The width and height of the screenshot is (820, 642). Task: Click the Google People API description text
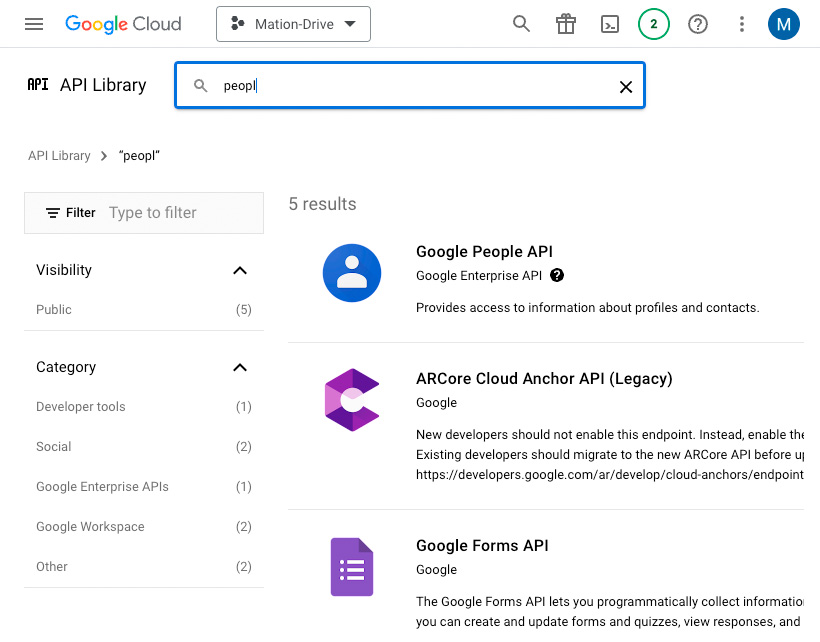coord(587,307)
